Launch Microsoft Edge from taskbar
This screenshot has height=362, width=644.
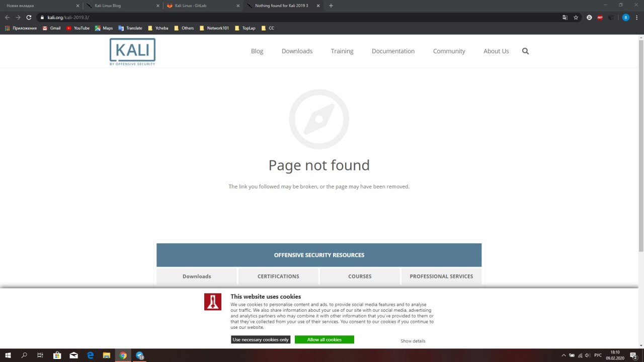click(x=91, y=355)
